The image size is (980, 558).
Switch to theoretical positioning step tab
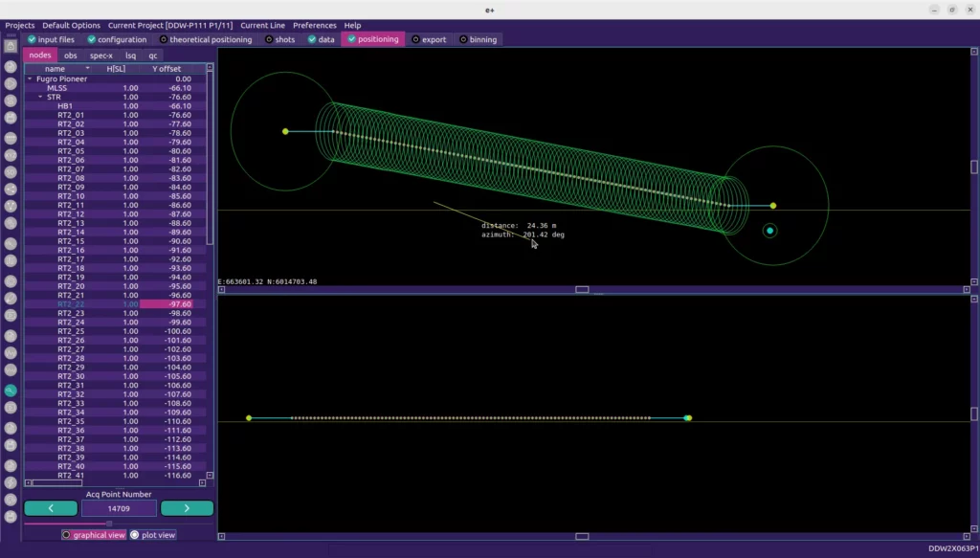(x=207, y=39)
